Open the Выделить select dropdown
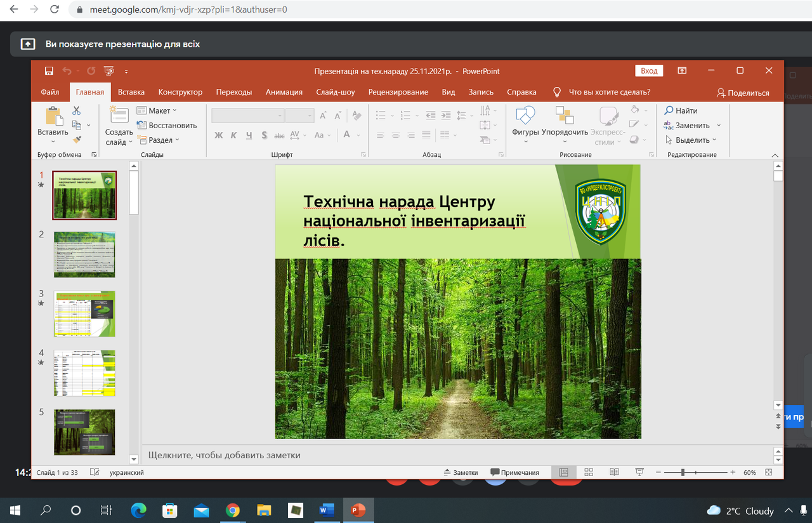 (691, 140)
